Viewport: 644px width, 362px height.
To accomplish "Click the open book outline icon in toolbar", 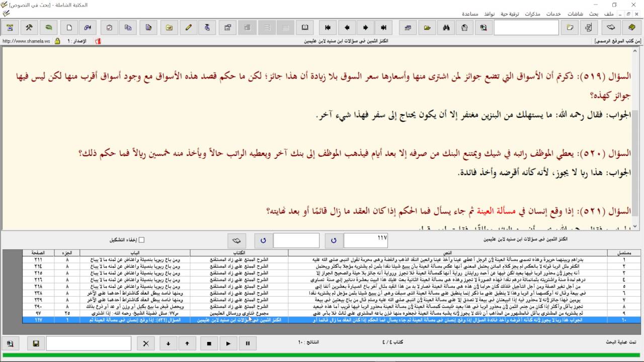I will pyautogui.click(x=610, y=28).
